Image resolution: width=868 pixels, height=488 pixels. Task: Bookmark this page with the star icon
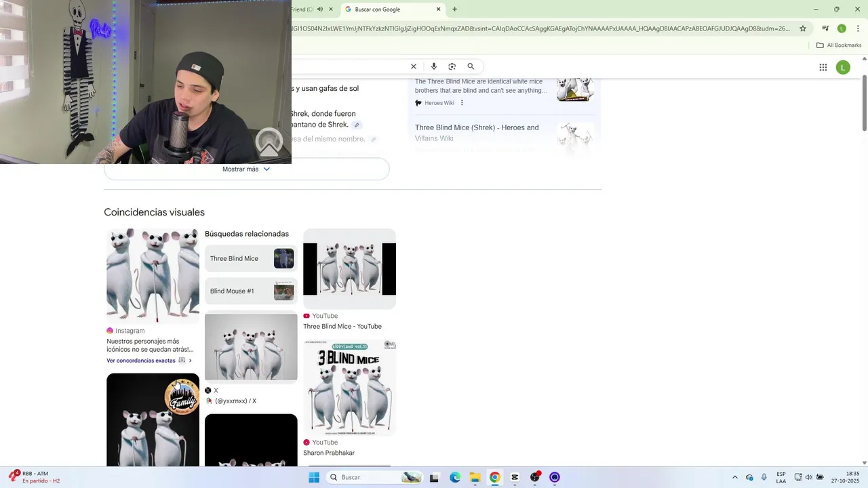(x=803, y=28)
